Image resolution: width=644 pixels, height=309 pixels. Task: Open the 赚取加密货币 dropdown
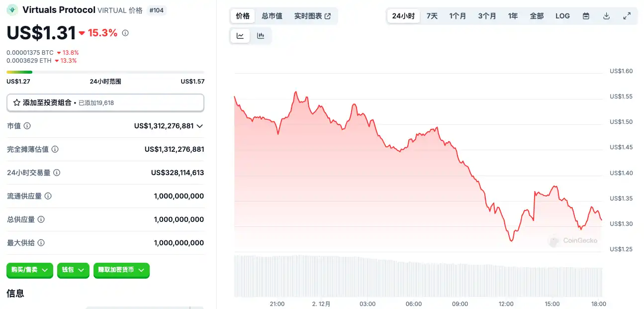click(121, 270)
